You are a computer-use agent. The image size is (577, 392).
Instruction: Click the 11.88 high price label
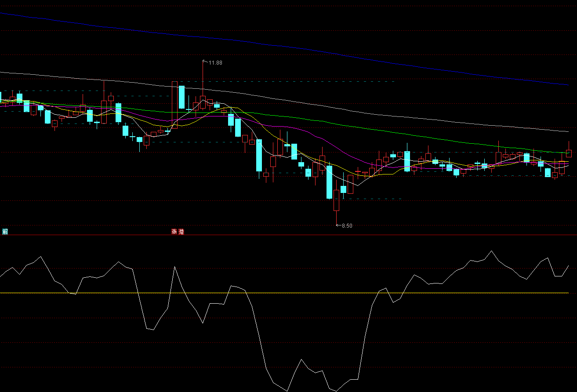(215, 63)
